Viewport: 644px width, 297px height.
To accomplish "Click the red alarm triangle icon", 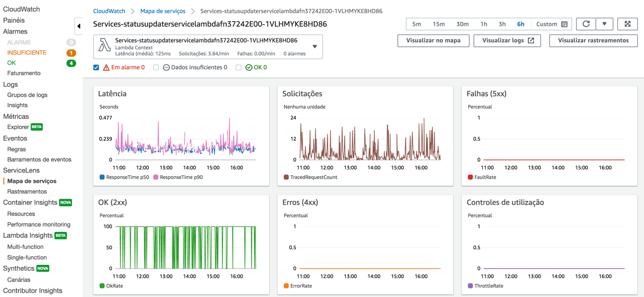I will coord(106,67).
